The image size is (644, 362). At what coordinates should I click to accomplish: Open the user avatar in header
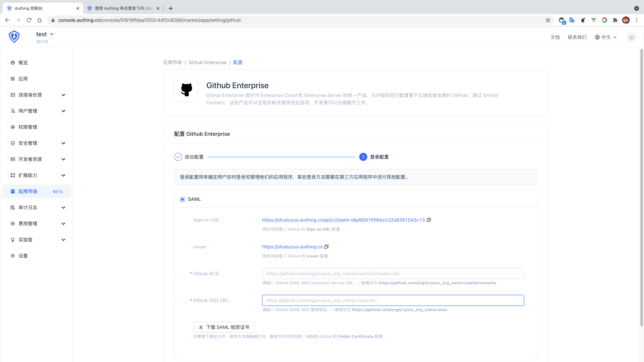(x=631, y=37)
